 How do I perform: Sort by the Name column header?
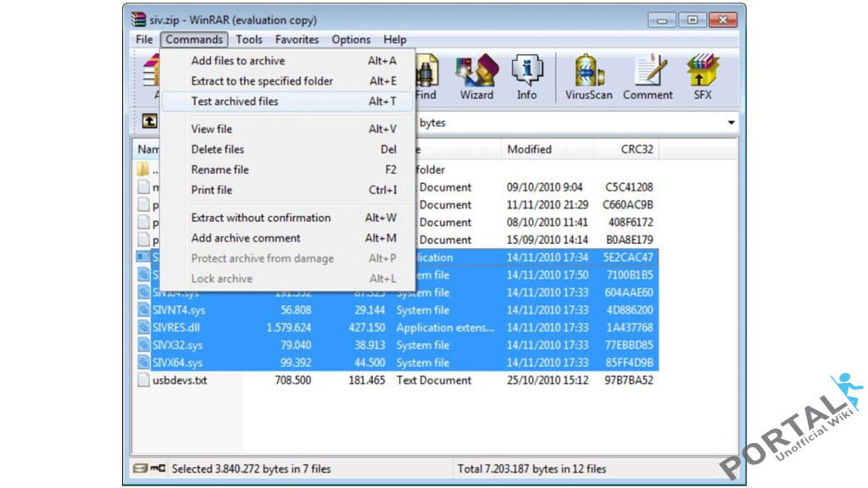(x=147, y=149)
